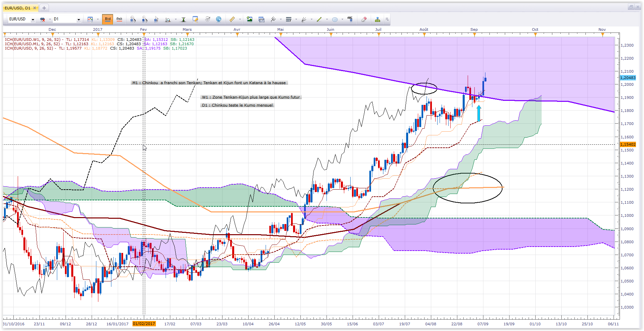Viewport: 644px width, 331px height.
Task: Open the chart type icon
Action: point(90,19)
